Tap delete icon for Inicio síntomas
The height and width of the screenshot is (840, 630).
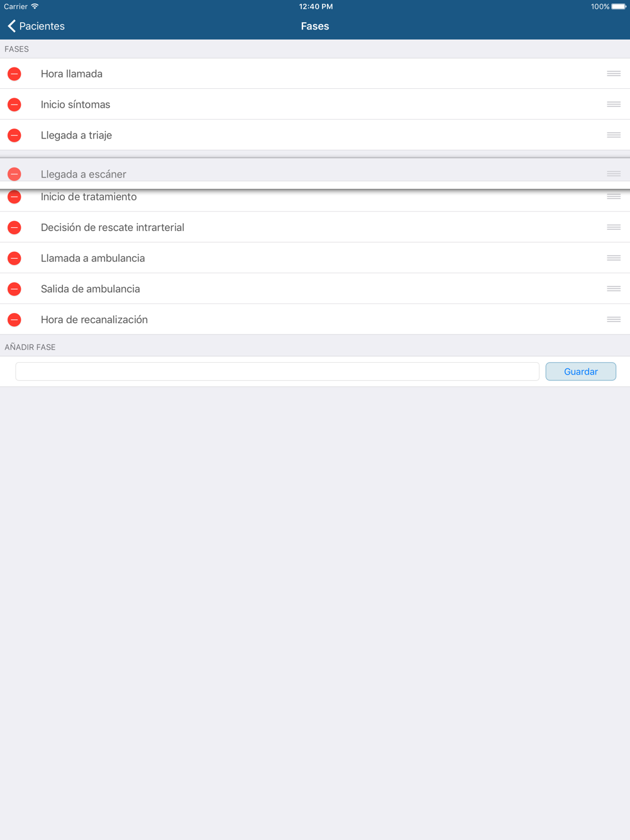click(14, 105)
